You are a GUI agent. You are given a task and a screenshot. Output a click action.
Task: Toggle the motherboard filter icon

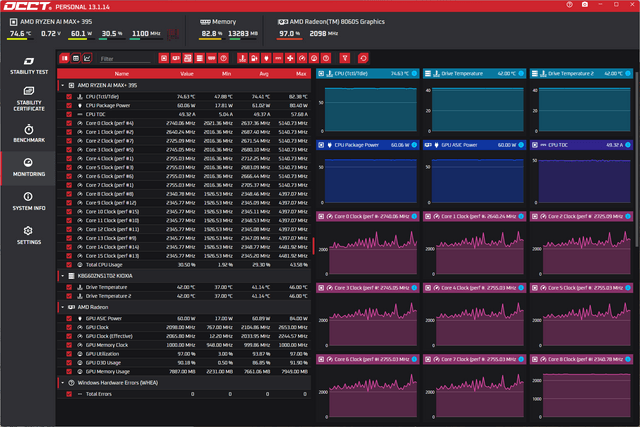pyautogui.click(x=188, y=58)
